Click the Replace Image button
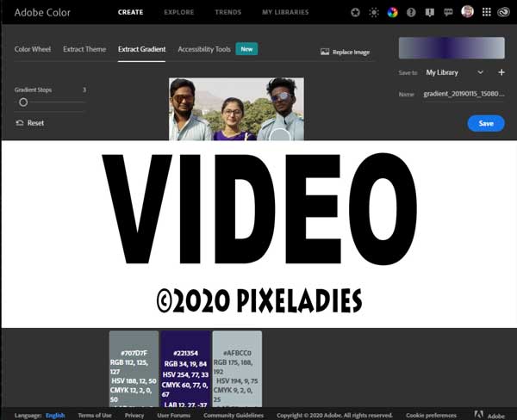This screenshot has height=420, width=517. click(346, 52)
